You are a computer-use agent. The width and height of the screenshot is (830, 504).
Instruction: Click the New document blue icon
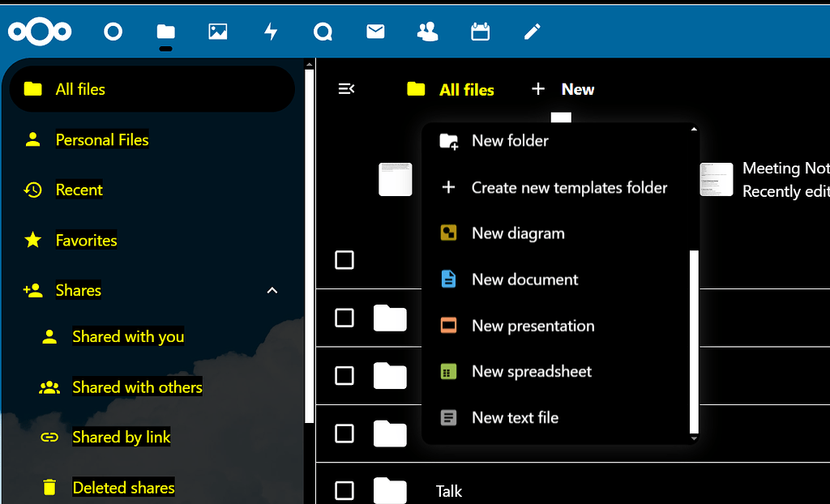[449, 279]
